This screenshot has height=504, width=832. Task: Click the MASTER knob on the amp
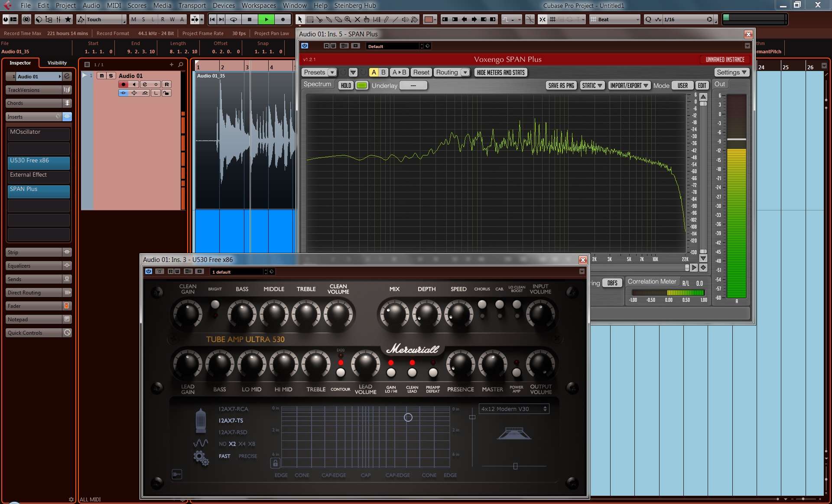click(492, 364)
